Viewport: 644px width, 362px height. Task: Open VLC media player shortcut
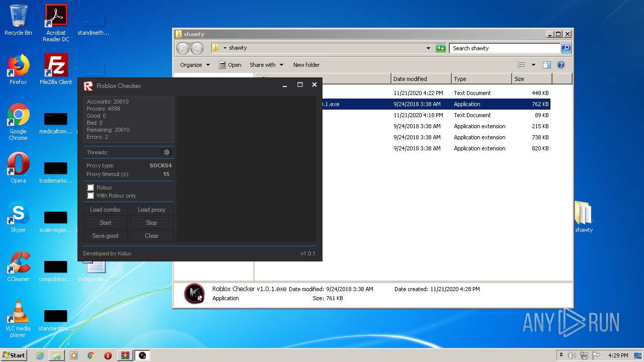point(18,319)
